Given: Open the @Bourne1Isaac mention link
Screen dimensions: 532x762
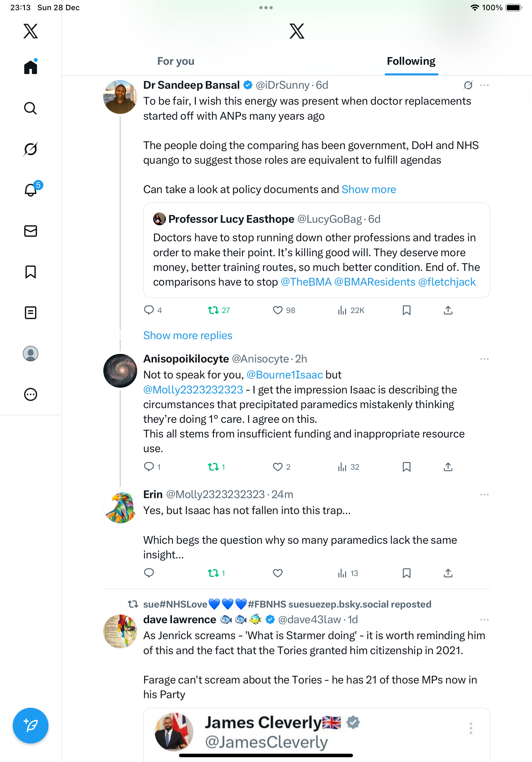Looking at the screenshot, I should point(284,375).
